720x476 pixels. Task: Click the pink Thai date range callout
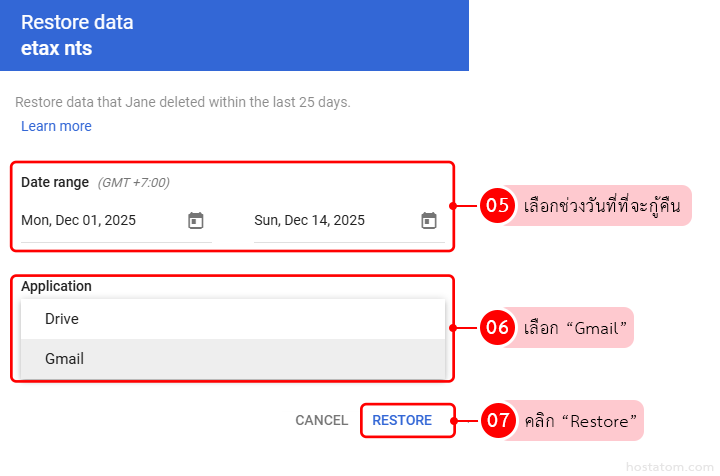606,207
